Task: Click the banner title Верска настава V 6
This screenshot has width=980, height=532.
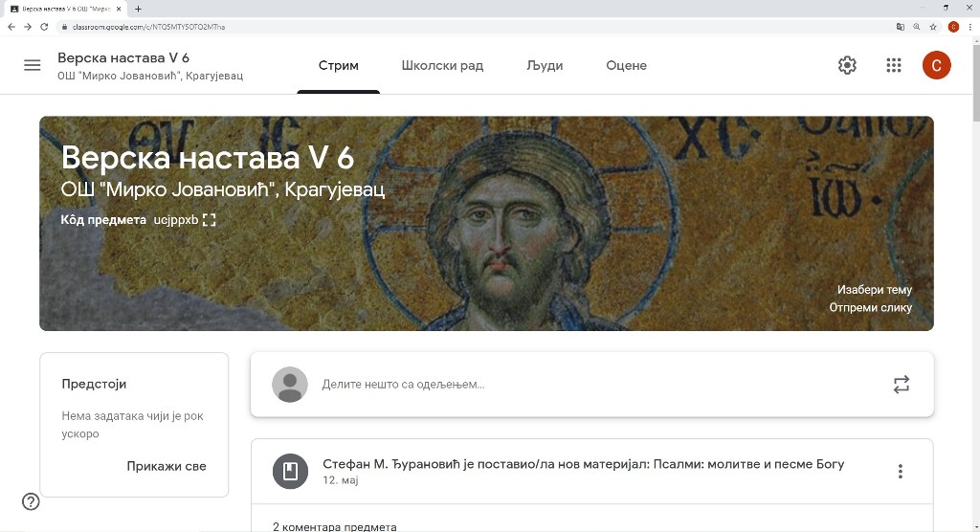Action: coord(208,157)
